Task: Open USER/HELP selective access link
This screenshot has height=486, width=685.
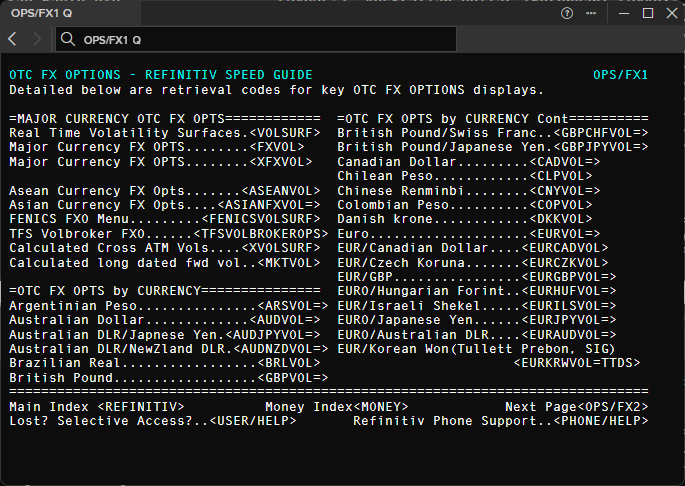Action: click(x=253, y=421)
